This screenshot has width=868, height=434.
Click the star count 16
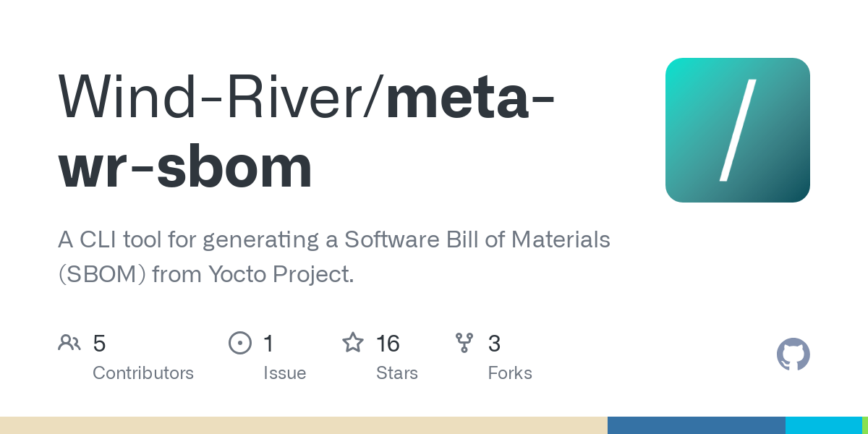388,344
